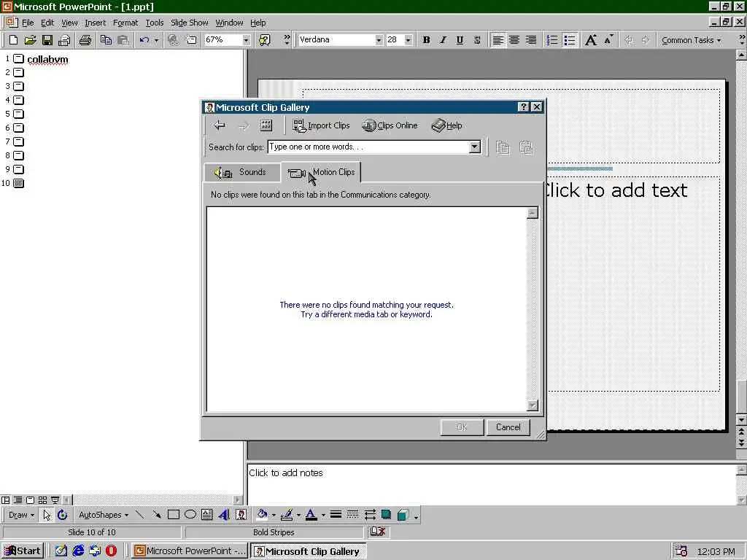The width and height of the screenshot is (747, 560).
Task: Click All Categories icon in Clip Gallery
Action: click(x=266, y=125)
